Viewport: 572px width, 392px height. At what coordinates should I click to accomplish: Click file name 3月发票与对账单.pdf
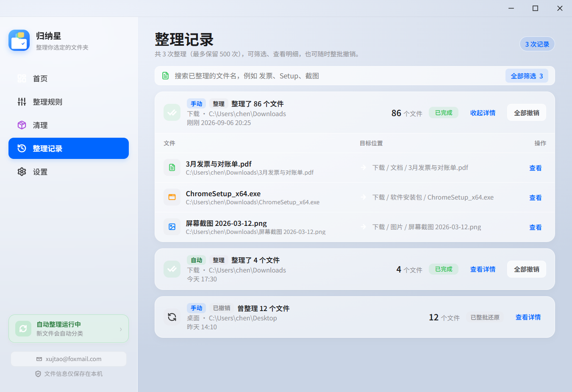219,164
